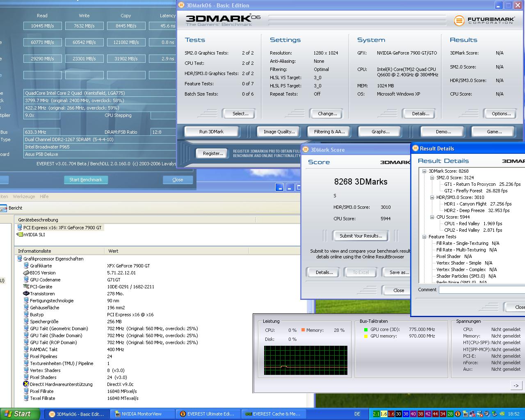Click the DE language indicator in taskbar
This screenshot has height=420, width=525.
pos(357,414)
